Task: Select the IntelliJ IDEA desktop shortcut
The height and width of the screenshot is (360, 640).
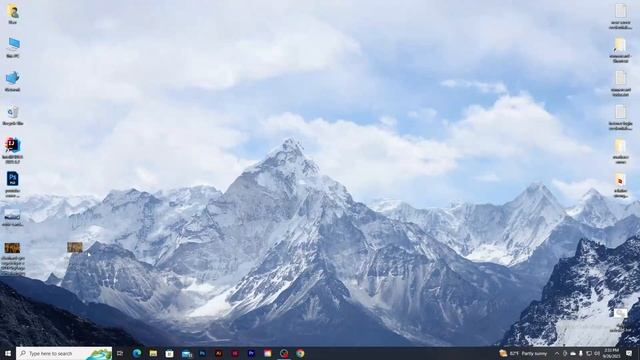Action: [13, 150]
